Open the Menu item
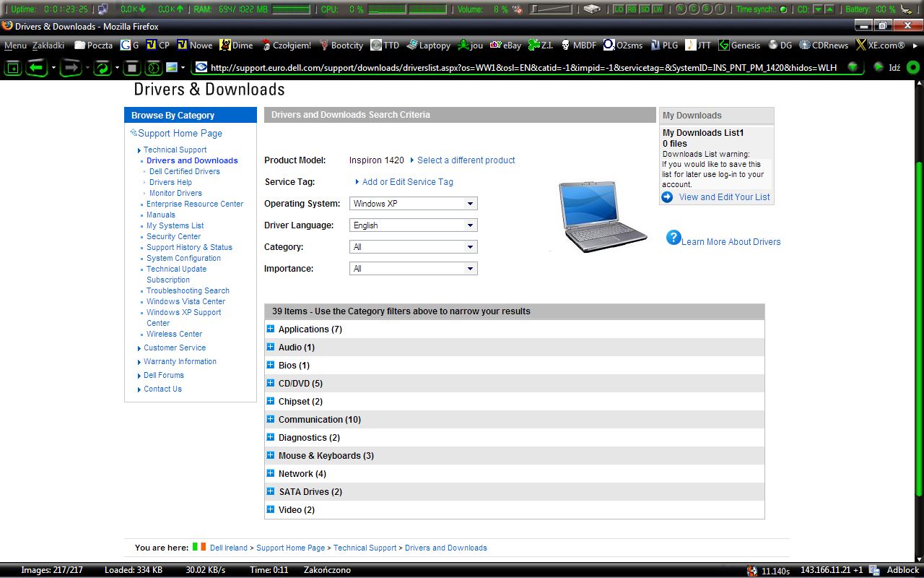924x578 pixels. pyautogui.click(x=15, y=45)
